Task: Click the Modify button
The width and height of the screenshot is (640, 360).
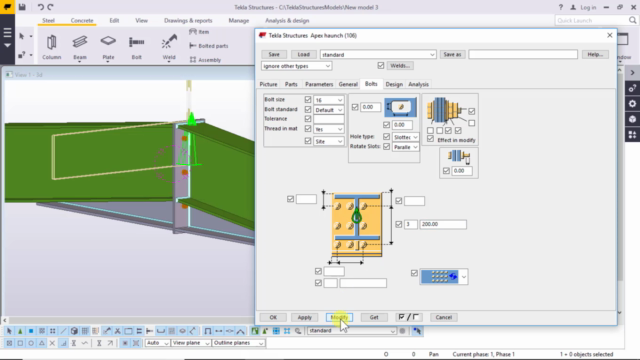Action: [339, 317]
